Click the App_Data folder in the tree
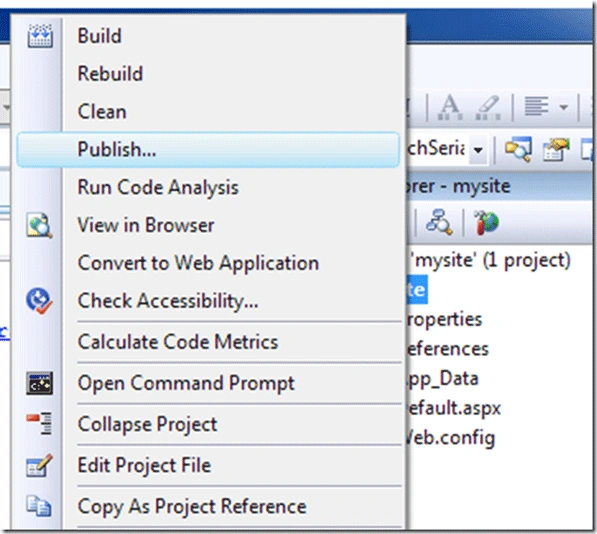Image resolution: width=597 pixels, height=534 pixels. [442, 379]
